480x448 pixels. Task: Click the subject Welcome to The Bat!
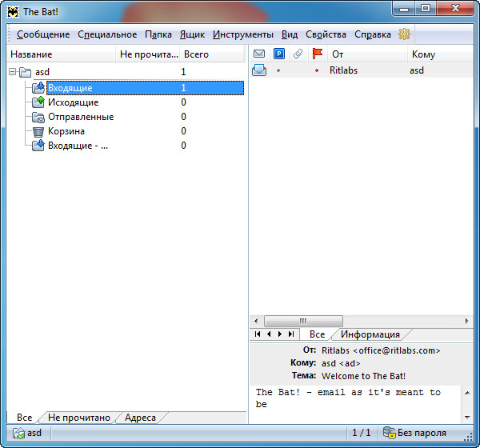(363, 376)
